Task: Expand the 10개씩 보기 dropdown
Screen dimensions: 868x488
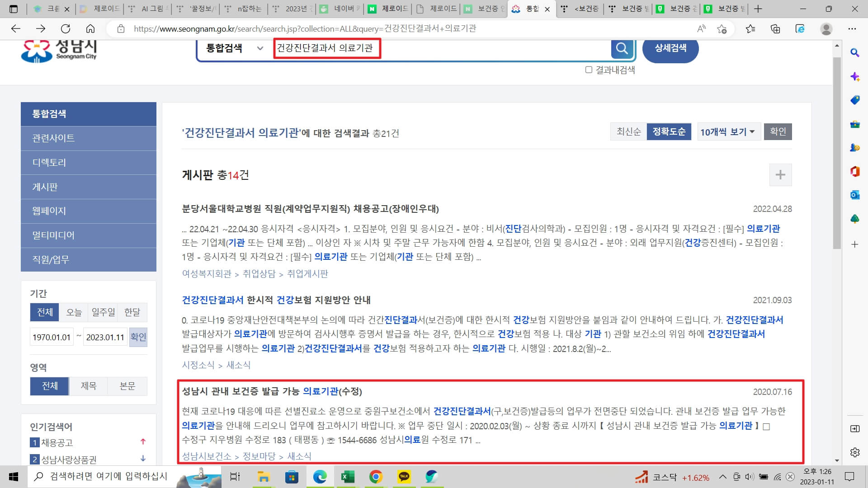Action: [x=728, y=131]
